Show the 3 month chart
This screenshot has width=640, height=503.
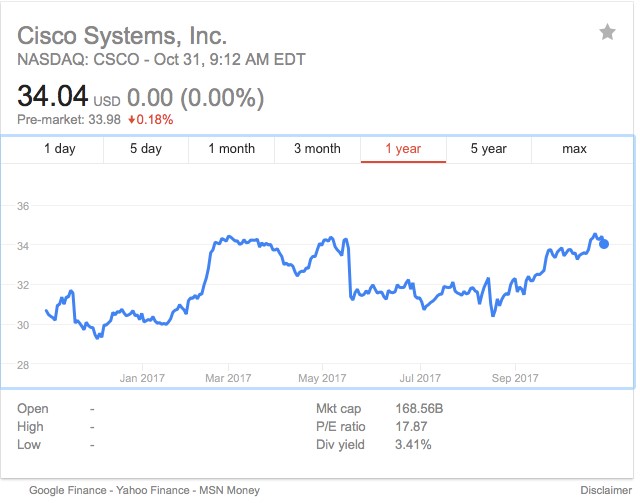(317, 149)
